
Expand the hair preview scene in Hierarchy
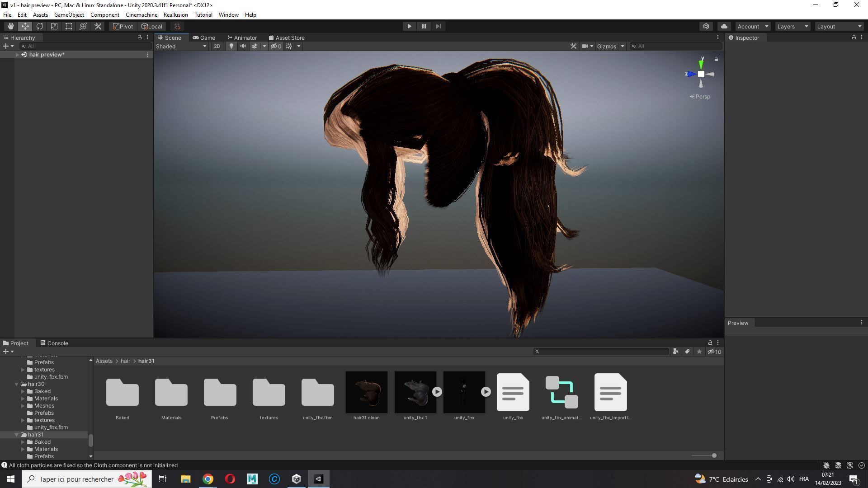point(17,55)
